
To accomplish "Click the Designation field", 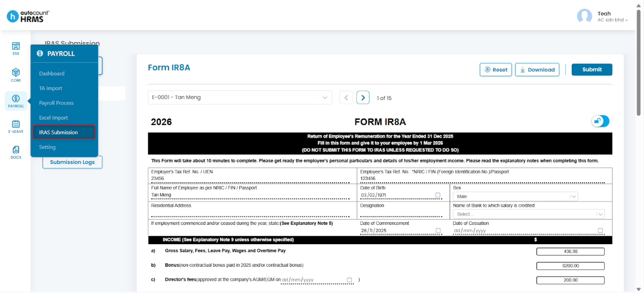I will [400, 214].
